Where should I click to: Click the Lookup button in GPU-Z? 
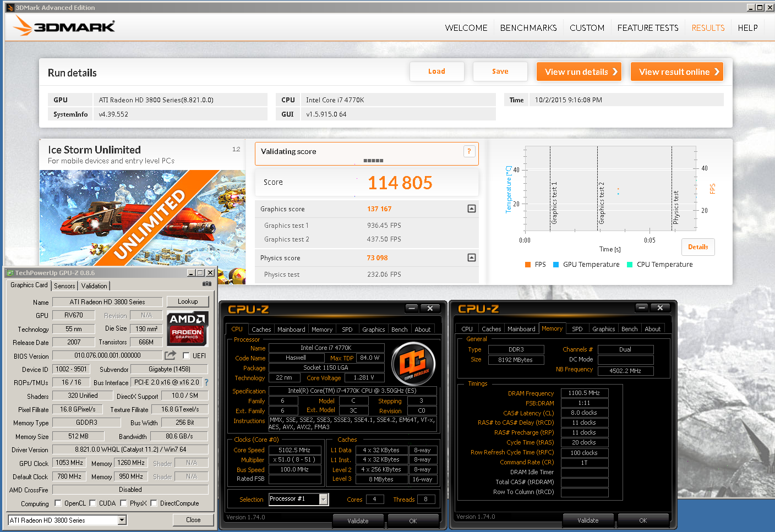pyautogui.click(x=188, y=301)
